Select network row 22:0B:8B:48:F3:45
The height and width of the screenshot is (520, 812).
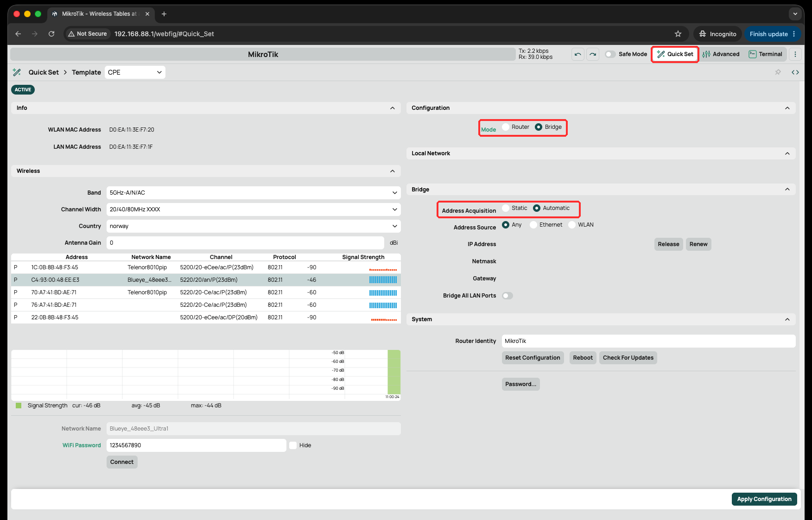pyautogui.click(x=206, y=317)
